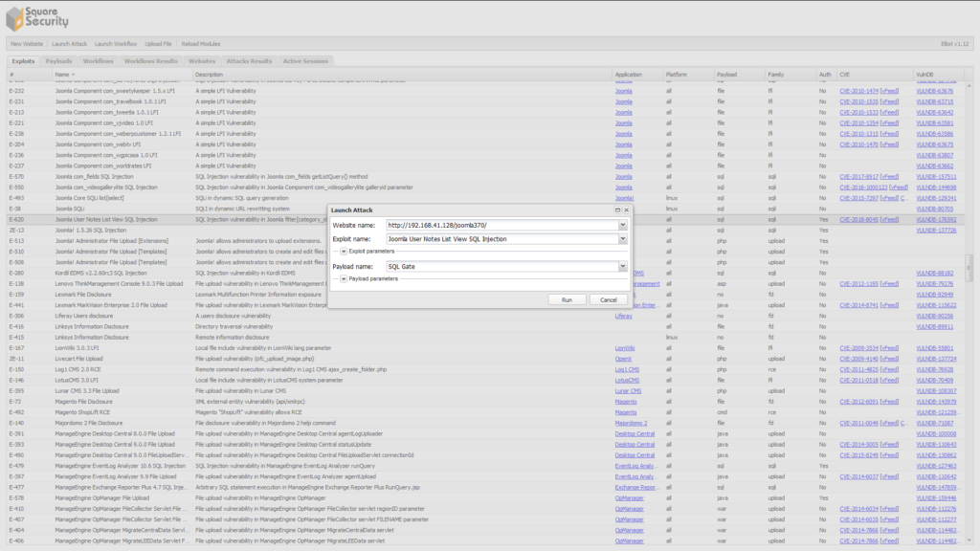
Task: Click the Cancel button
Action: (x=608, y=299)
